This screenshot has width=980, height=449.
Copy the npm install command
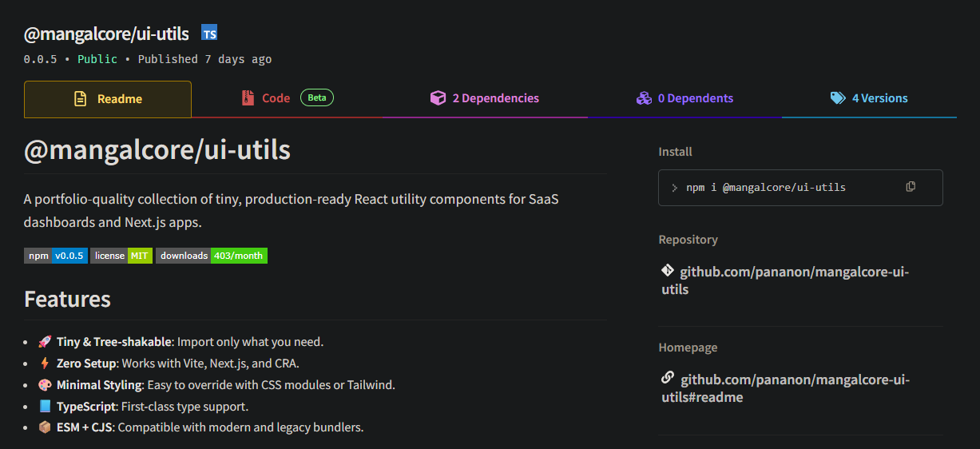911,187
